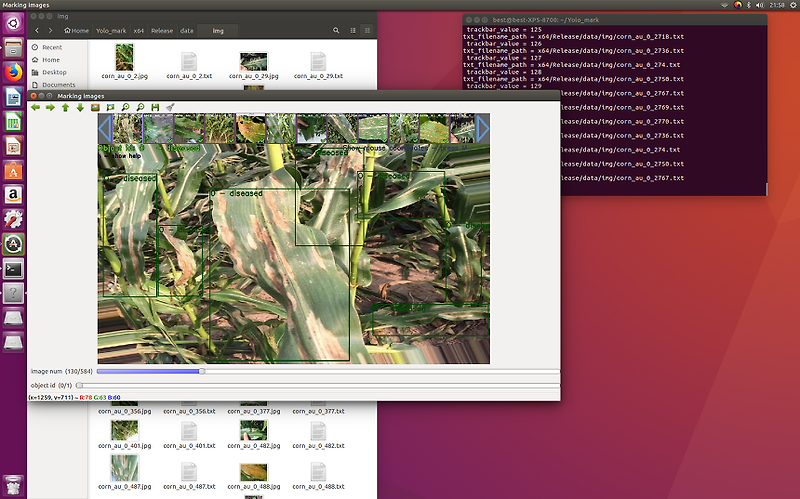Viewport: 800px width, 499px height.
Task: Save the current image with the floppy icon
Action: pyautogui.click(x=155, y=107)
